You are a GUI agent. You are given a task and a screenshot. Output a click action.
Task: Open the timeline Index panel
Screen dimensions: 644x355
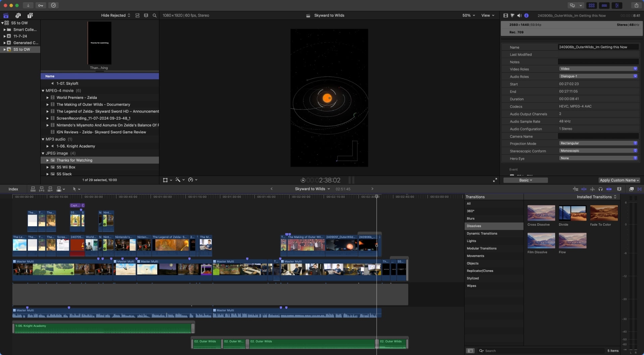[13, 189]
